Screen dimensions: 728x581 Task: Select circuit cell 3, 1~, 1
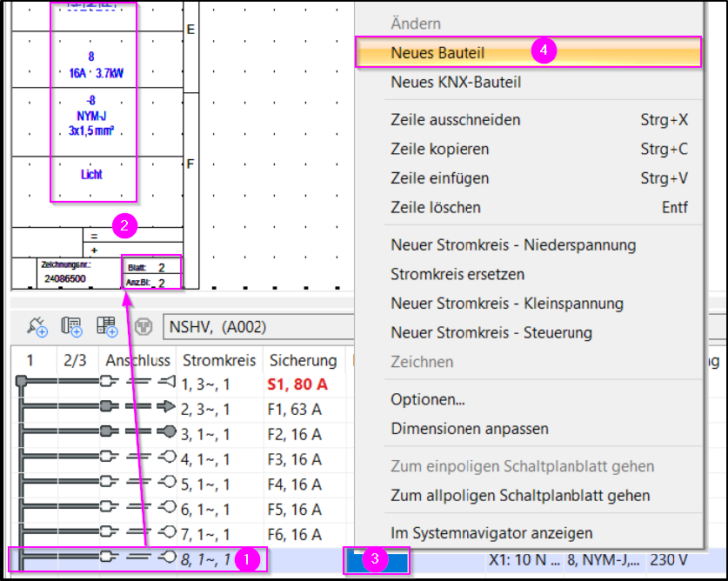pyautogui.click(x=205, y=435)
